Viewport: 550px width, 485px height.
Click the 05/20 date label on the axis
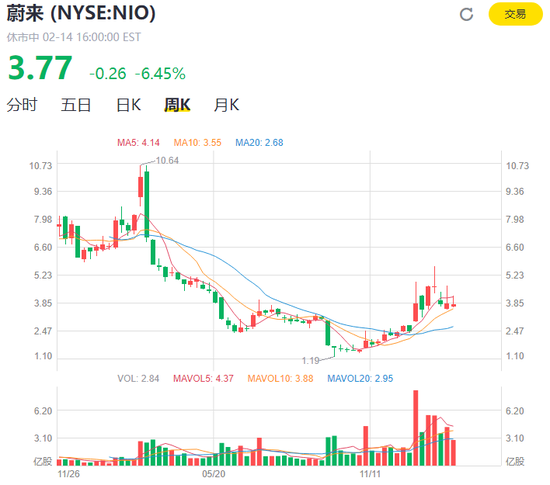(x=214, y=474)
